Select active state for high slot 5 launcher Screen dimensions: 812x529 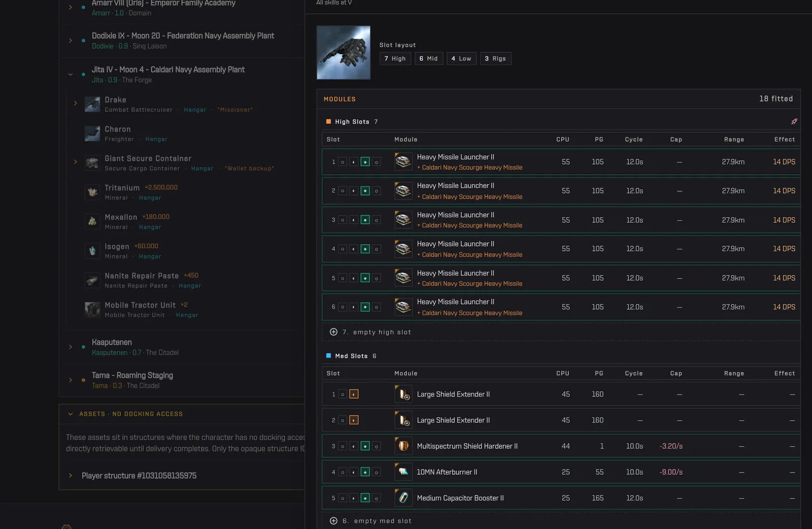coord(365,278)
